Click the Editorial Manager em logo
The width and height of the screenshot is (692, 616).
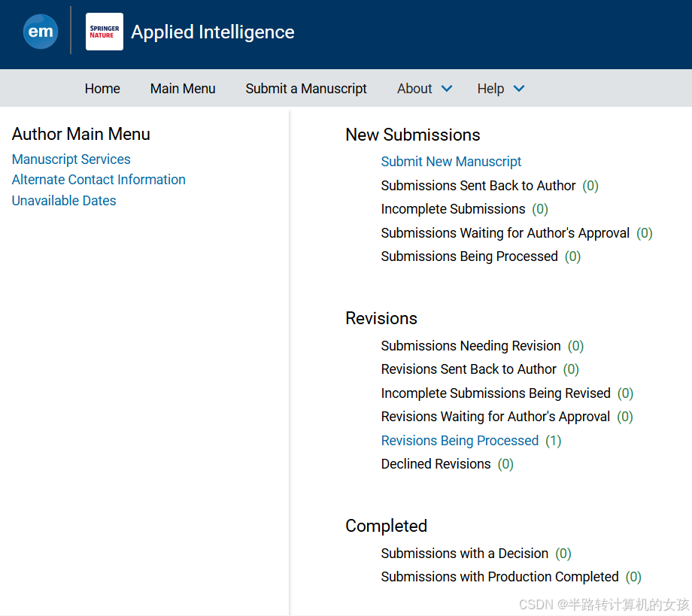[40, 32]
